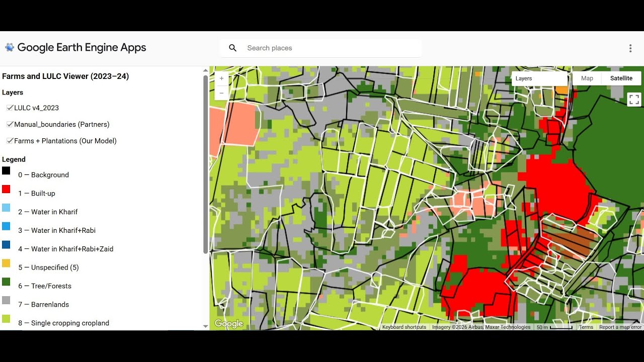Switch to Satellite view tab
The width and height of the screenshot is (644, 362).
coord(621,78)
